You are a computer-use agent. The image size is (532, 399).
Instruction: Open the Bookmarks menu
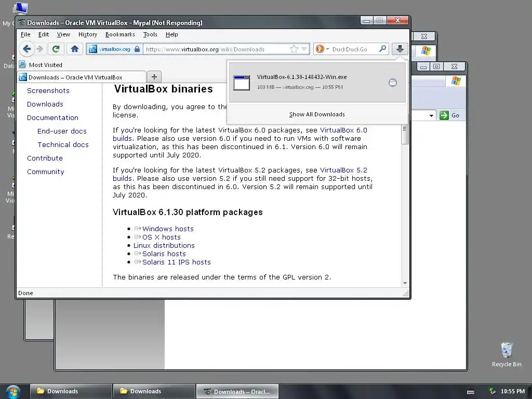[120, 34]
